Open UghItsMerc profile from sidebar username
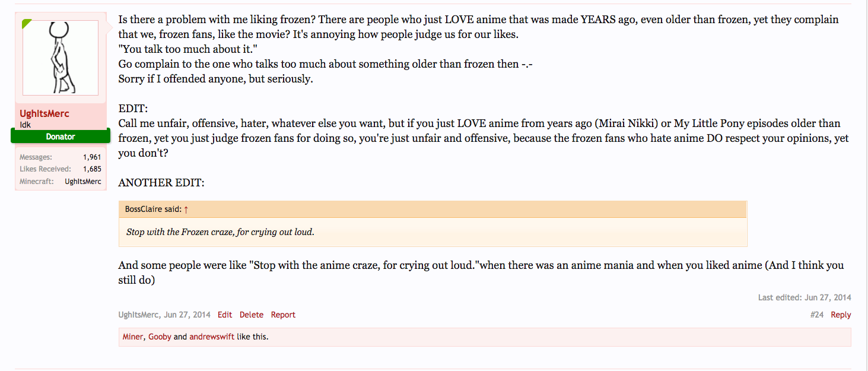This screenshot has height=371, width=868. coord(44,114)
